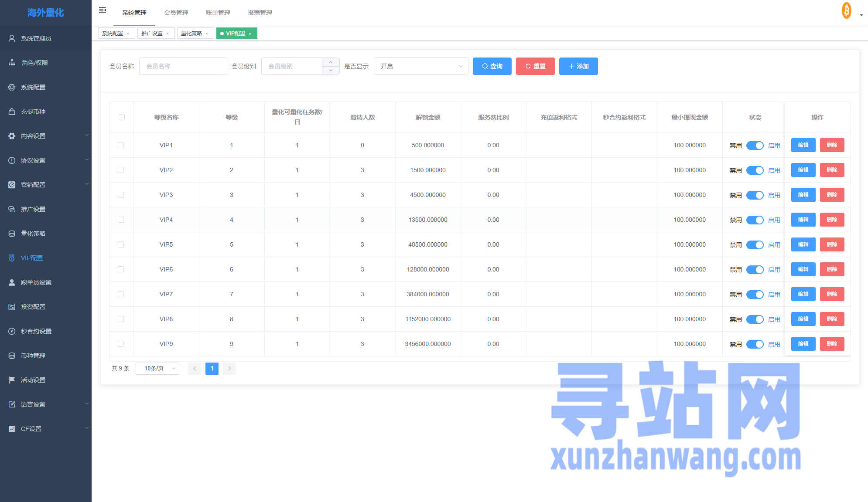Image resolution: width=868 pixels, height=502 pixels.
Task: Click the Bitcoin avatar icon
Action: 846,10
